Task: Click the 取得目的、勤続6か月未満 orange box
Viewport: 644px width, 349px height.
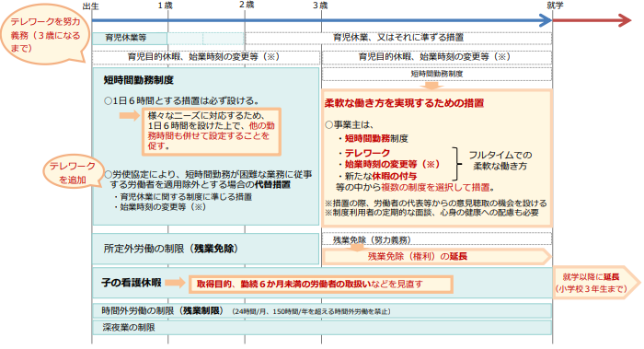Action: pos(321,284)
